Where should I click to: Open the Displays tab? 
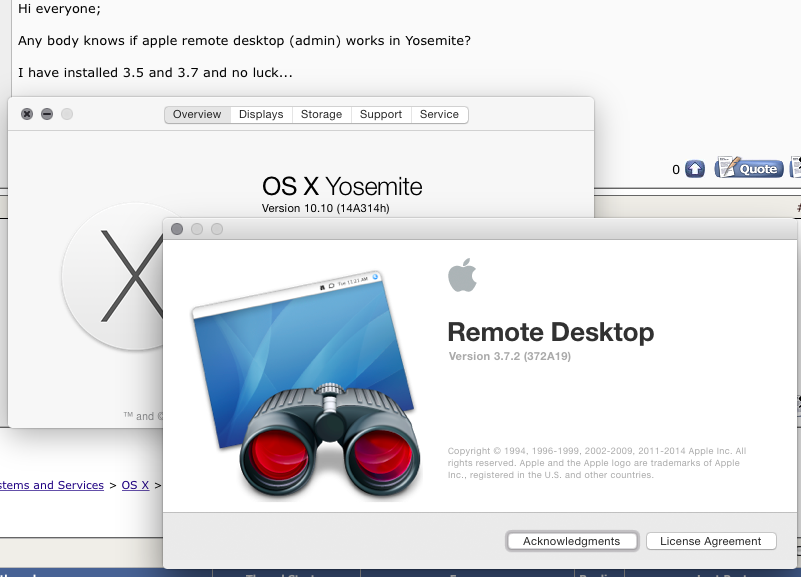[x=261, y=114]
